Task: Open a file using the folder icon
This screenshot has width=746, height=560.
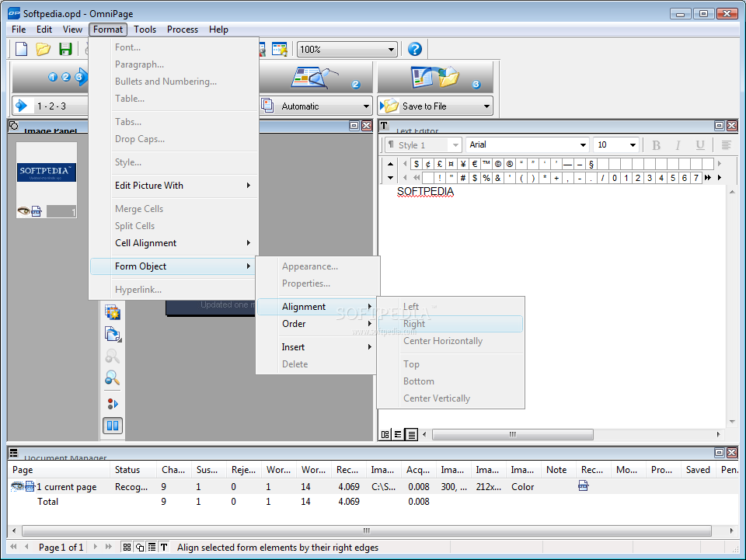Action: pos(44,49)
